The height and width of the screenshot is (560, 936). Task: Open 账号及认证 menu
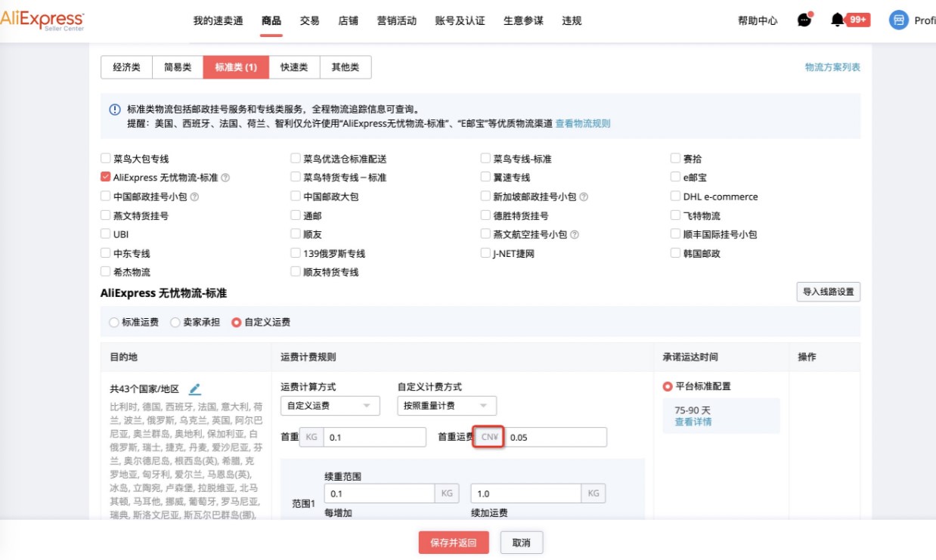[460, 21]
